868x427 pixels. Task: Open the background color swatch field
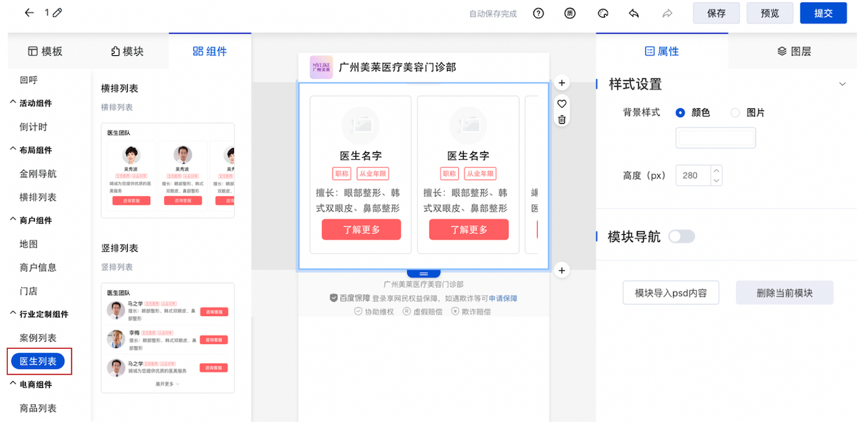[716, 138]
